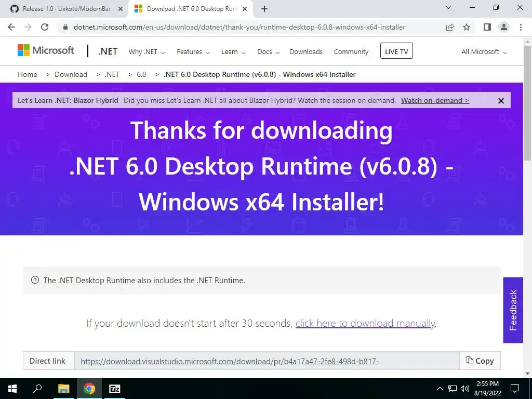
Task: Expand the All Microsoft menu
Action: (484, 52)
